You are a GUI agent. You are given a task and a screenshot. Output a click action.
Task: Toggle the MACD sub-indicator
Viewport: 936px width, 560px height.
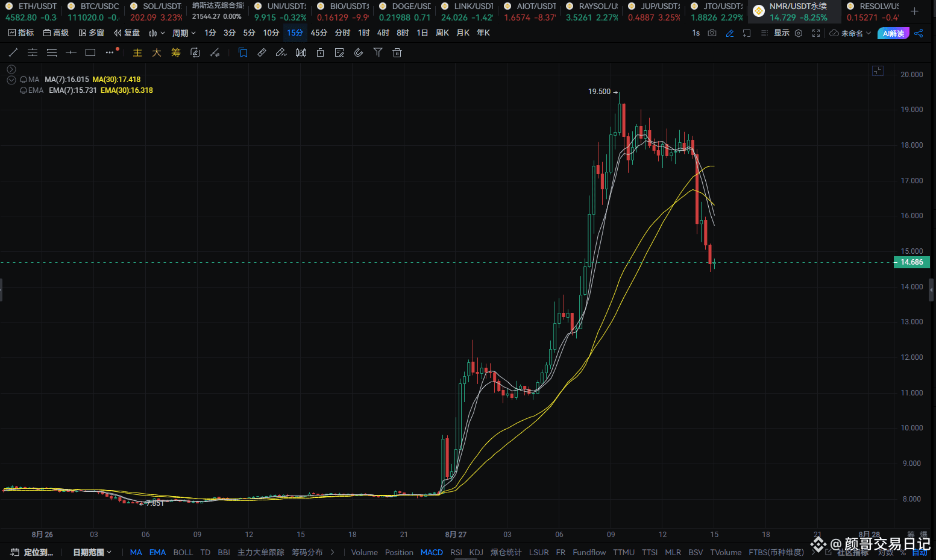[432, 552]
